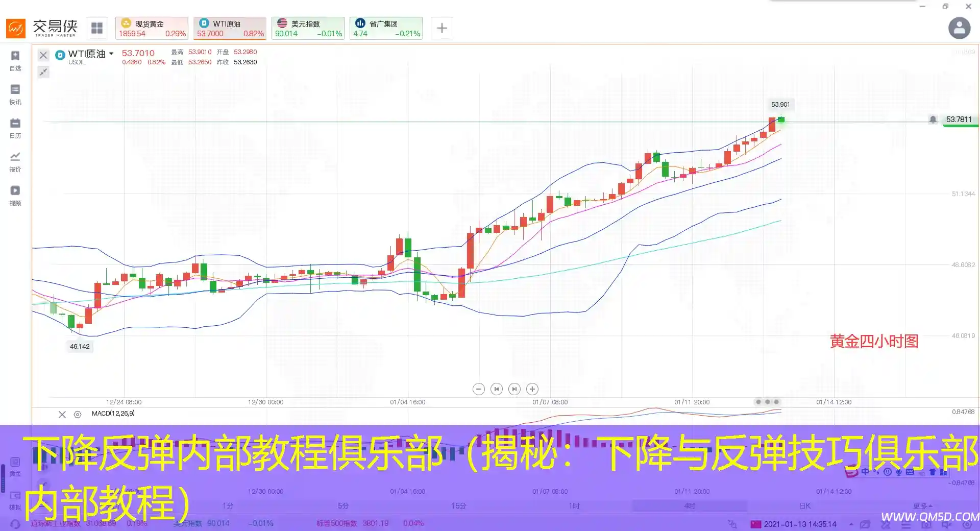This screenshot has height=531, width=980.
Task: Click the 51.1344 price axis label
Action: tap(963, 194)
